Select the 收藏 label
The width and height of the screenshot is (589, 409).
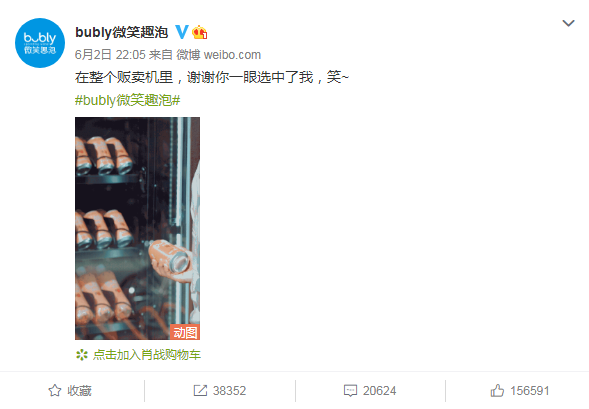pyautogui.click(x=80, y=391)
